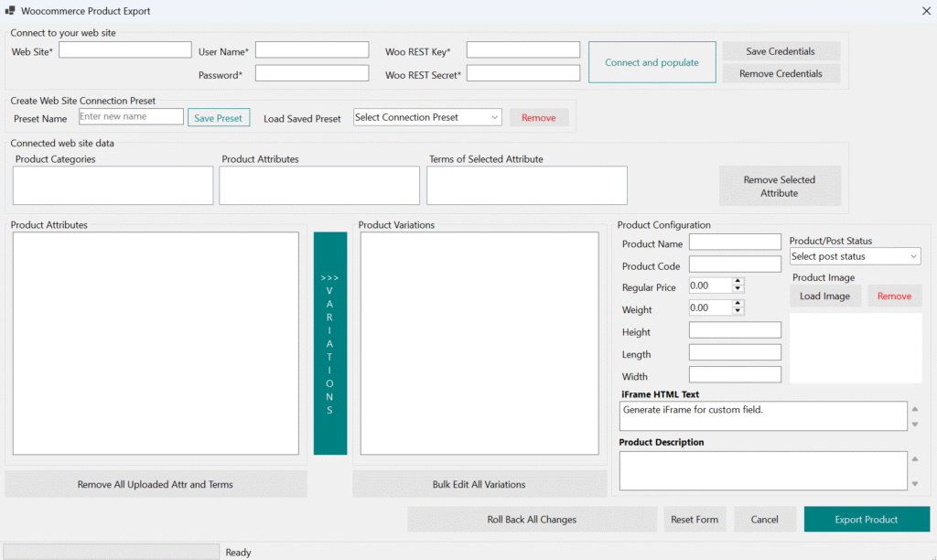Remove the loaded product image
Screen dimensions: 937x560
pyautogui.click(x=894, y=296)
